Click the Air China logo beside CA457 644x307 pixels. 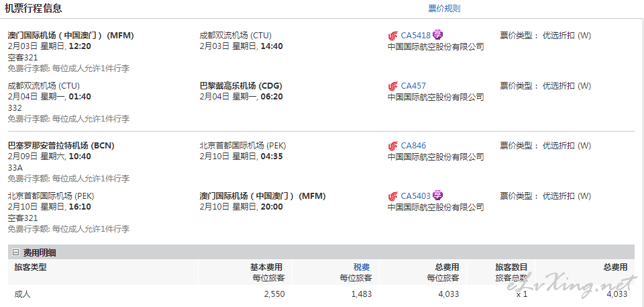(393, 86)
